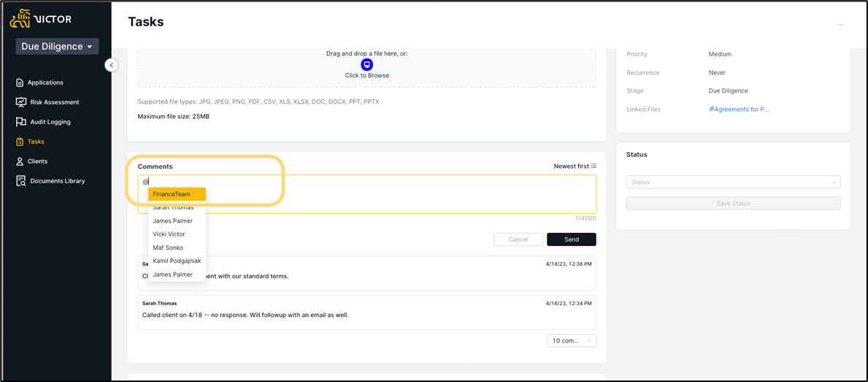Screen dimensions: 868x382
Task: Toggle Newest first sort order
Action: 575,166
